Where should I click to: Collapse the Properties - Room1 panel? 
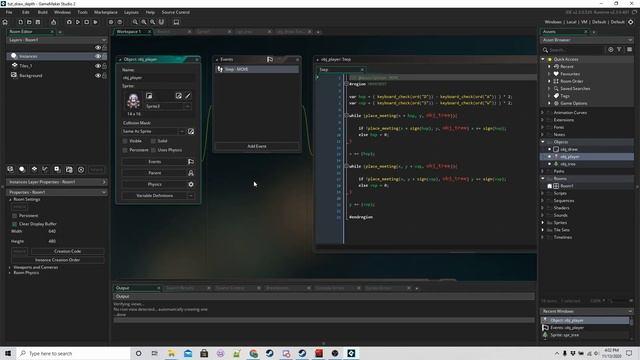click(x=104, y=192)
